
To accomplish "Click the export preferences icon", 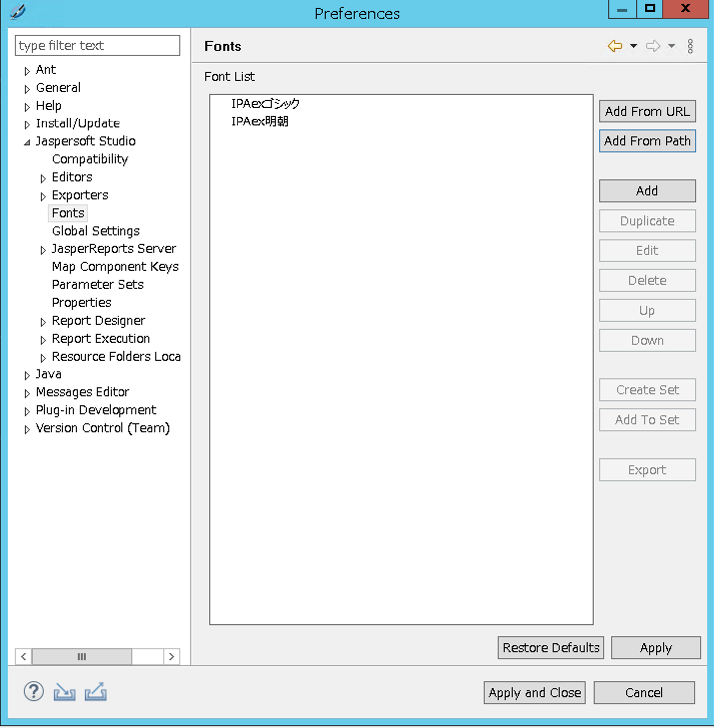I will coord(95,692).
